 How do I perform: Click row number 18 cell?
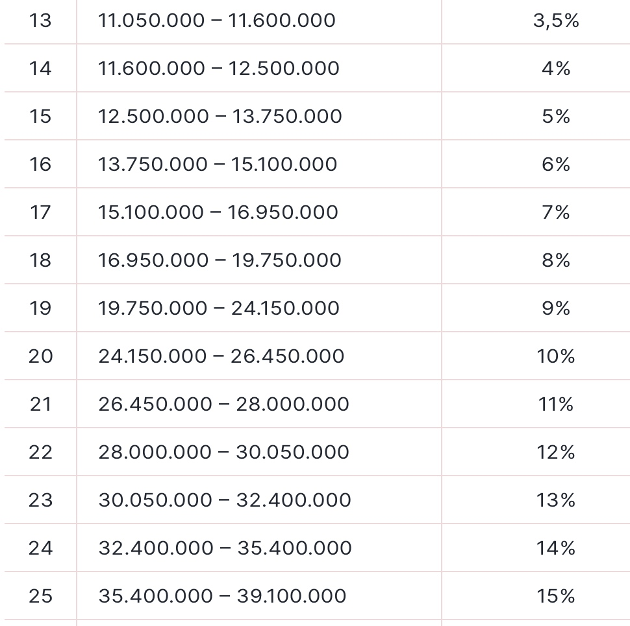[x=40, y=260]
